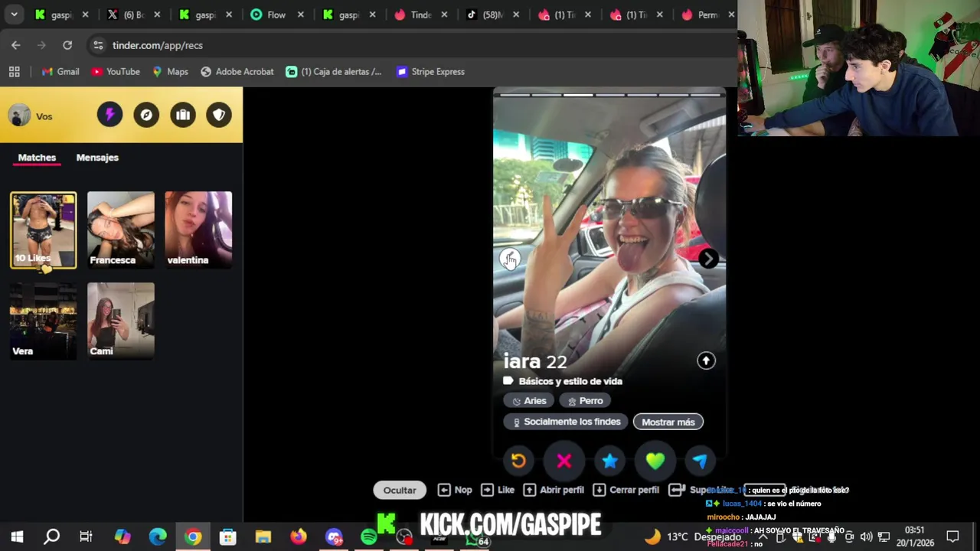
Task: Switch to the Mensajes tab
Action: coord(97,158)
